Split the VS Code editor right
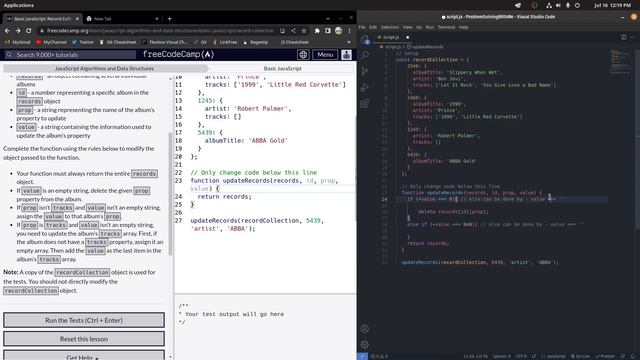Image resolution: width=640 pixels, height=360 pixels. [x=624, y=37]
